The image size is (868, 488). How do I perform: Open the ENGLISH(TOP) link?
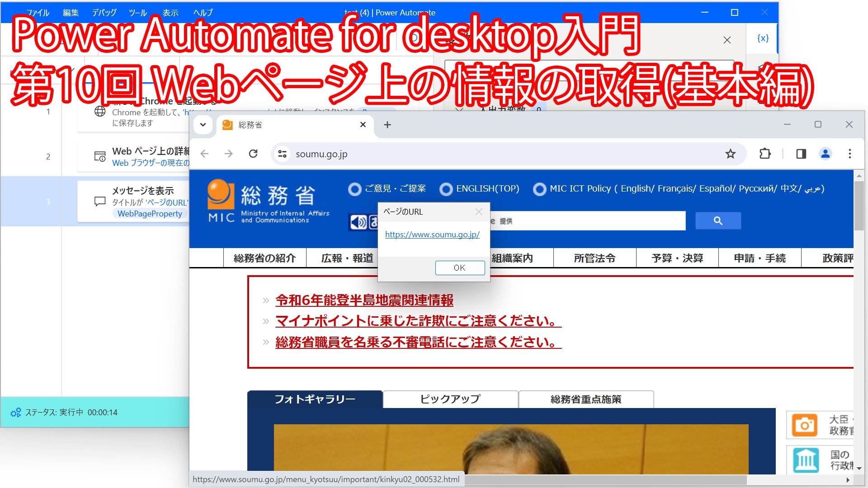[x=488, y=189]
